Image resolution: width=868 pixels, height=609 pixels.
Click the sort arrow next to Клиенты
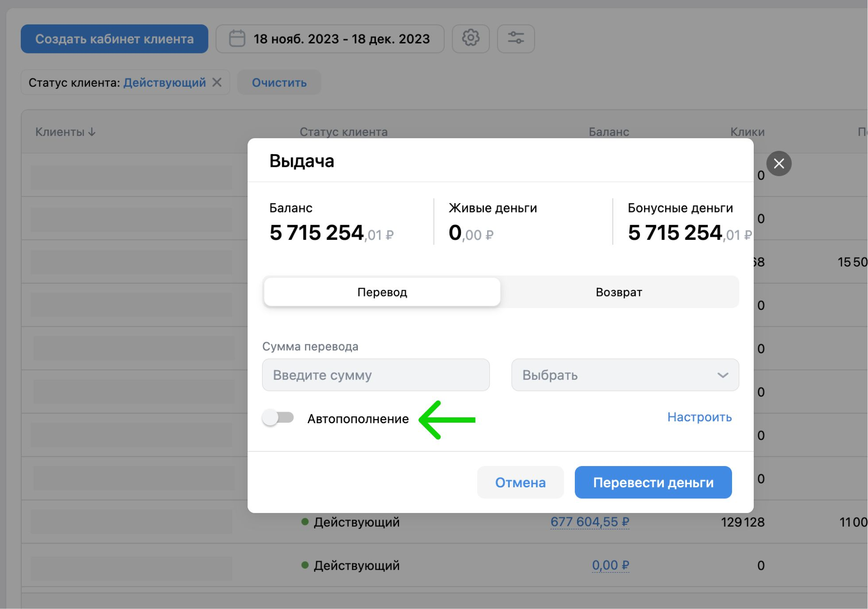coord(93,131)
